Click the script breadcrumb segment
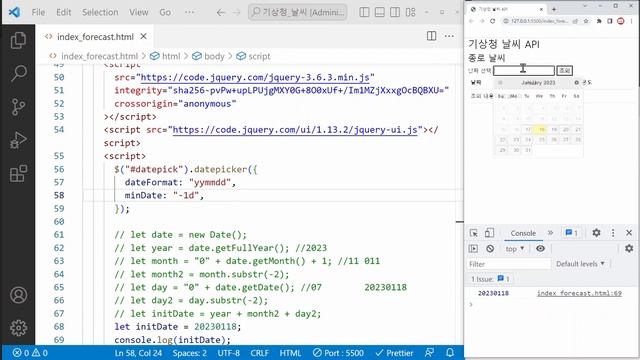The height and width of the screenshot is (360, 640). click(x=253, y=56)
